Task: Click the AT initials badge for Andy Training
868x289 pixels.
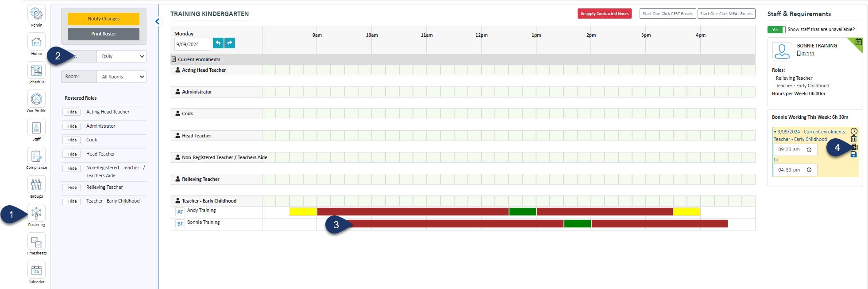Action: 180,212
